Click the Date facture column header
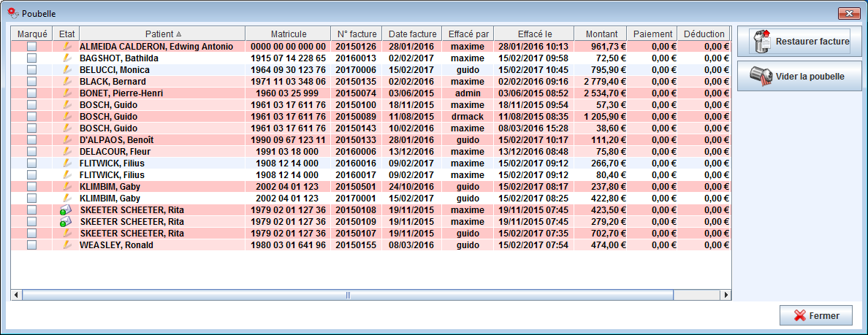This screenshot has width=868, height=335. click(412, 34)
